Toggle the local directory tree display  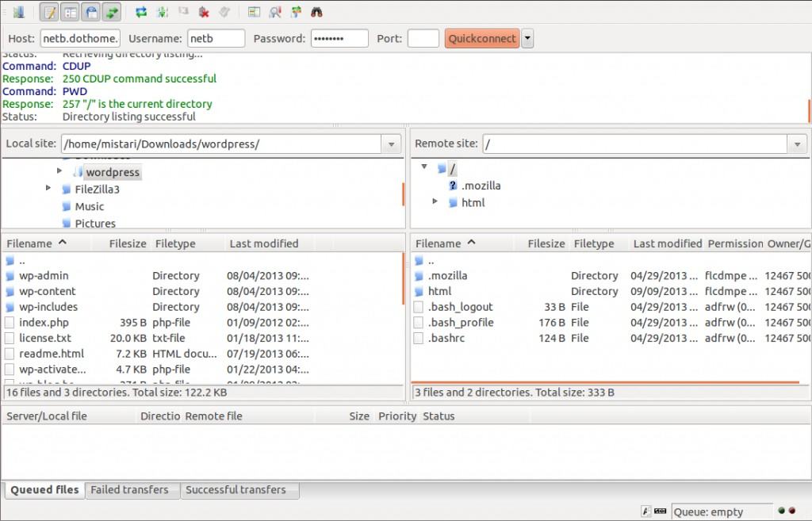pyautogui.click(x=70, y=12)
